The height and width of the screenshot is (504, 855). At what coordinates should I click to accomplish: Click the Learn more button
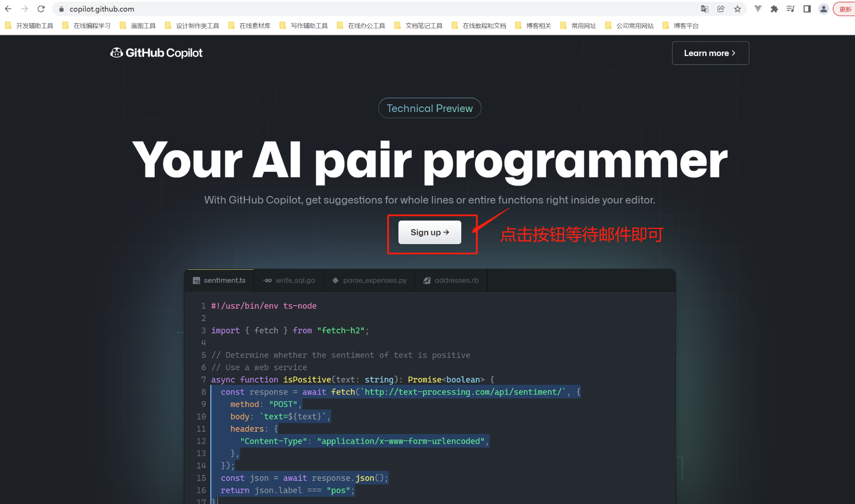tap(710, 53)
